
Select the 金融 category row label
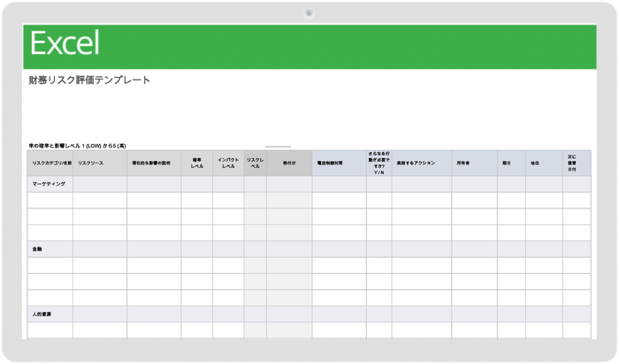pos(37,249)
